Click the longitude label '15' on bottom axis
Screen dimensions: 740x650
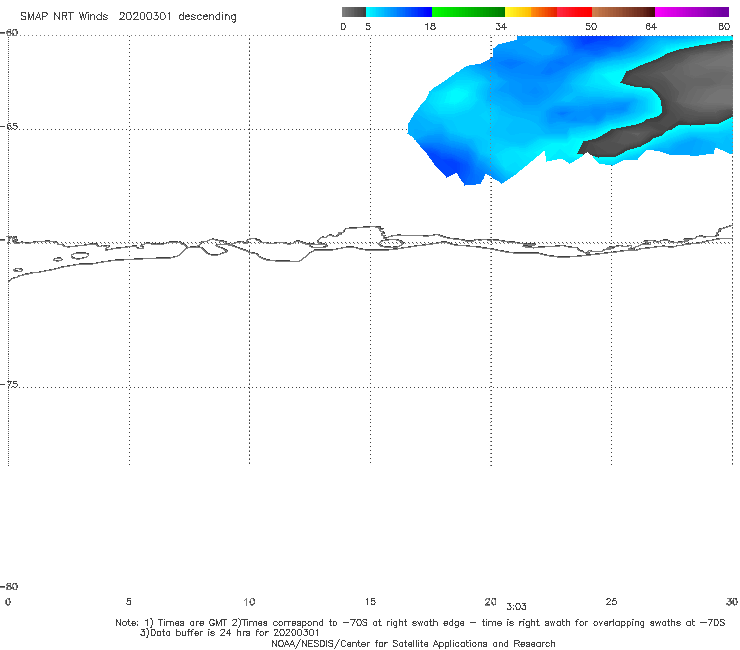pos(370,602)
